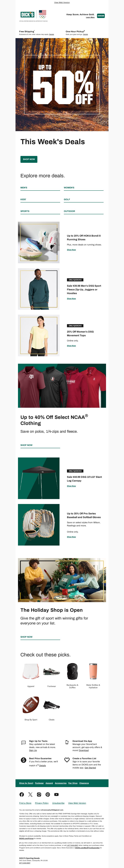Open the X (Twitter) social icon
This screenshot has height=868, width=124.
(x=30, y=794)
